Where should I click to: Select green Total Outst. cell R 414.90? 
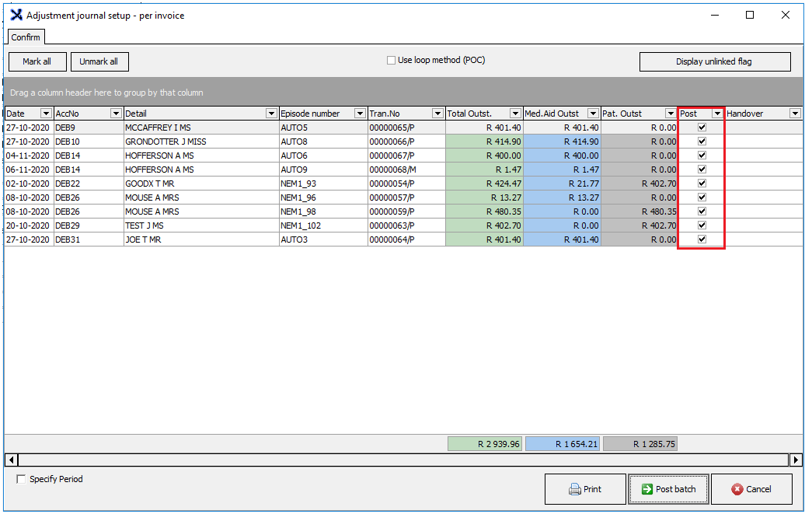(x=484, y=142)
